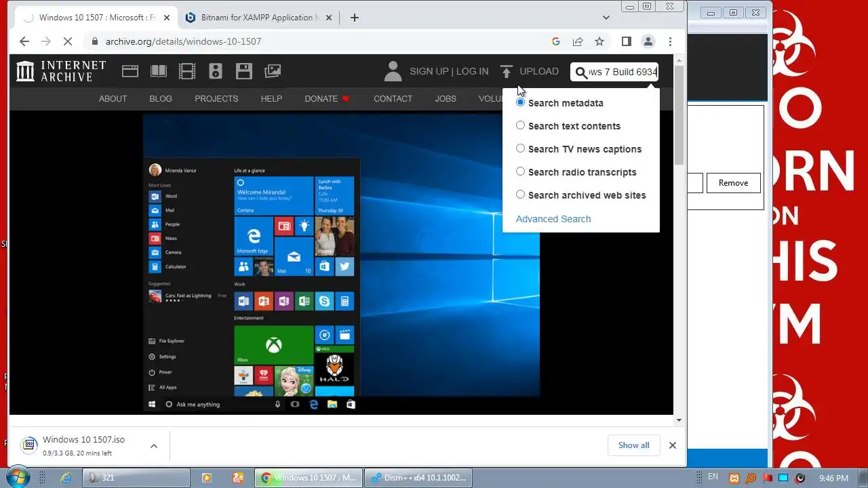Click the address bar URL

pyautogui.click(x=183, y=41)
